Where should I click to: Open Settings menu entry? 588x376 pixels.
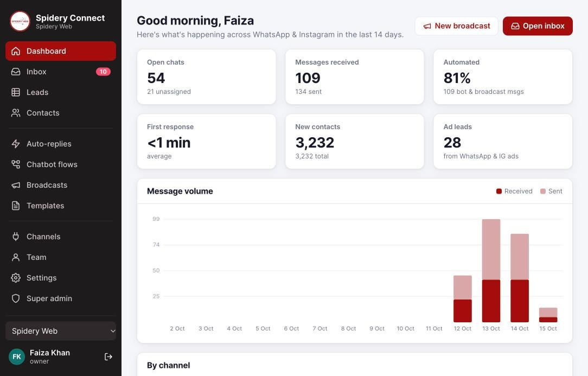pyautogui.click(x=61, y=278)
